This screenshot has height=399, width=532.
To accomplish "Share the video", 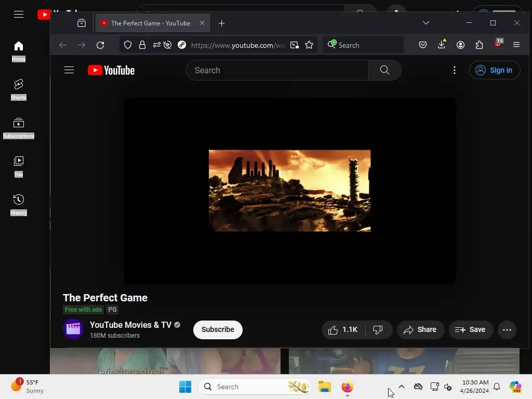I will [420, 329].
